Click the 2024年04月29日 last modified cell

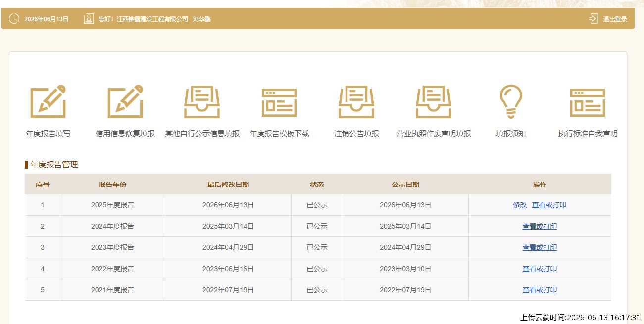pos(228,247)
